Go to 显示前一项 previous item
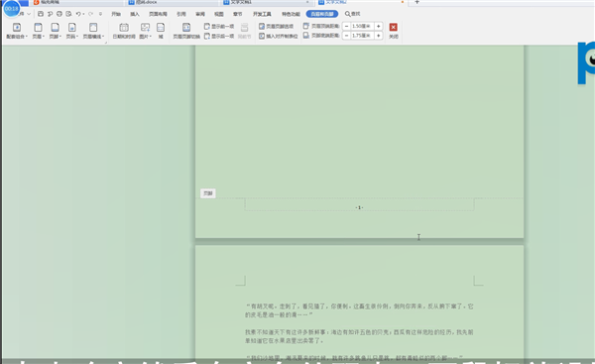Image resolution: width=595 pixels, height=364 pixels. point(219,26)
